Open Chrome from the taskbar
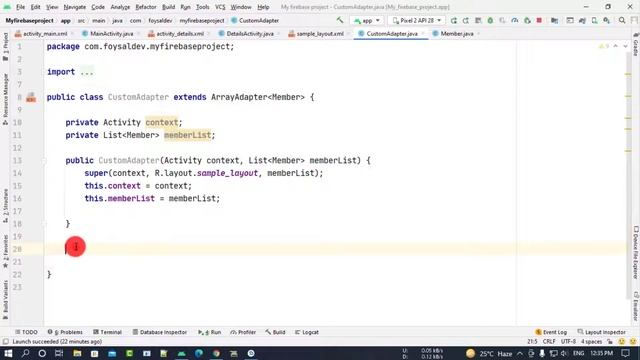The width and height of the screenshot is (640, 360). click(x=216, y=353)
